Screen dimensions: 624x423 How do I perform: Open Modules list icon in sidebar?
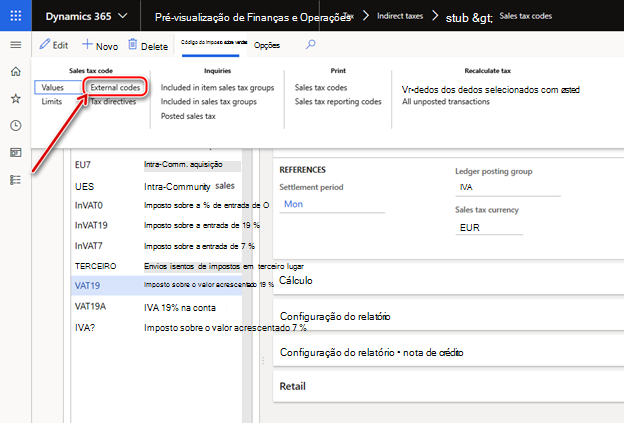tap(16, 180)
